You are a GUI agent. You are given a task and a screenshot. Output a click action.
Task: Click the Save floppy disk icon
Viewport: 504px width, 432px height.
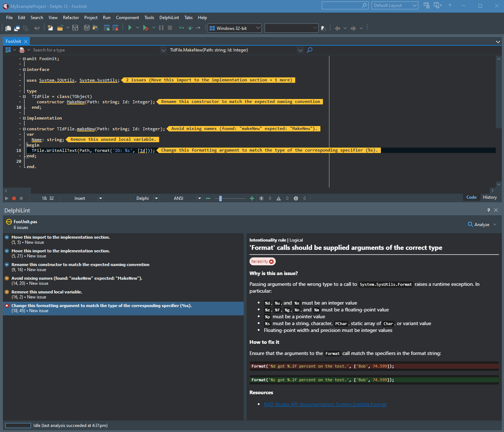[x=75, y=28]
